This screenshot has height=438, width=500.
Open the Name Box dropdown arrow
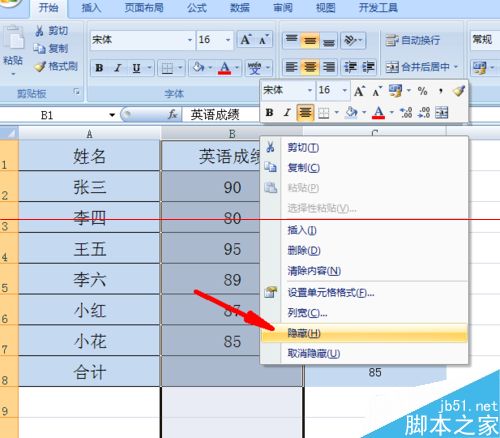pyautogui.click(x=112, y=115)
